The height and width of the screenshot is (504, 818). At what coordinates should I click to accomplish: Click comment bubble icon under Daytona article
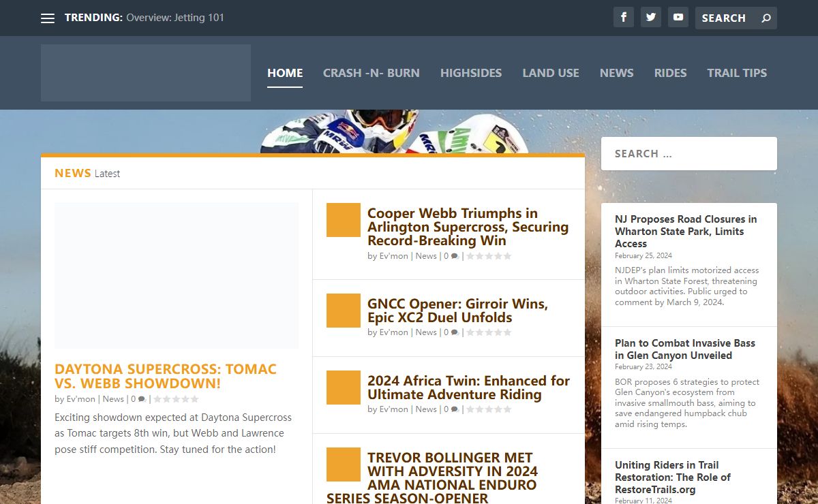click(x=142, y=400)
